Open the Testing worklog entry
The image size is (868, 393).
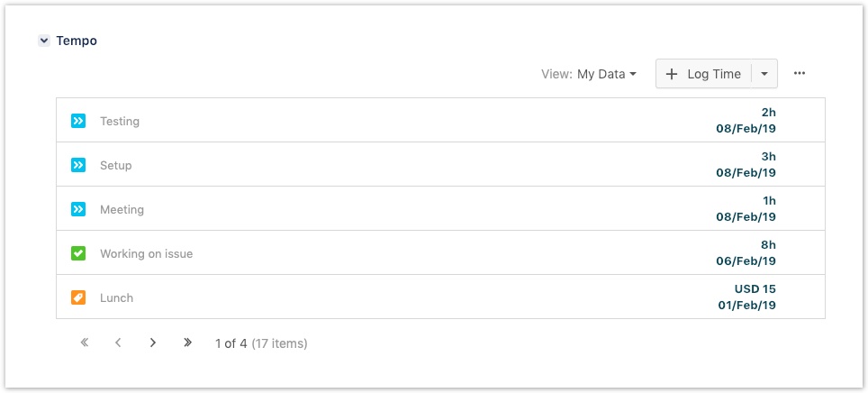click(120, 121)
